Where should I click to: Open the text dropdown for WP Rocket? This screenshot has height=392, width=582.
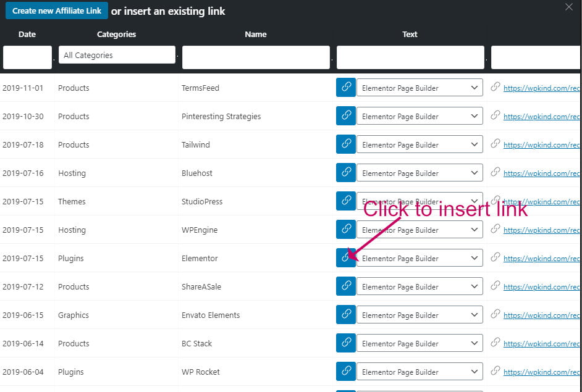coord(420,372)
